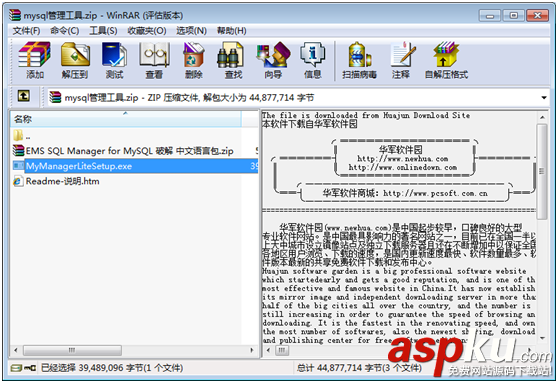
Task: Click the file list horizontal scrollbar thumb
Action: (72, 350)
